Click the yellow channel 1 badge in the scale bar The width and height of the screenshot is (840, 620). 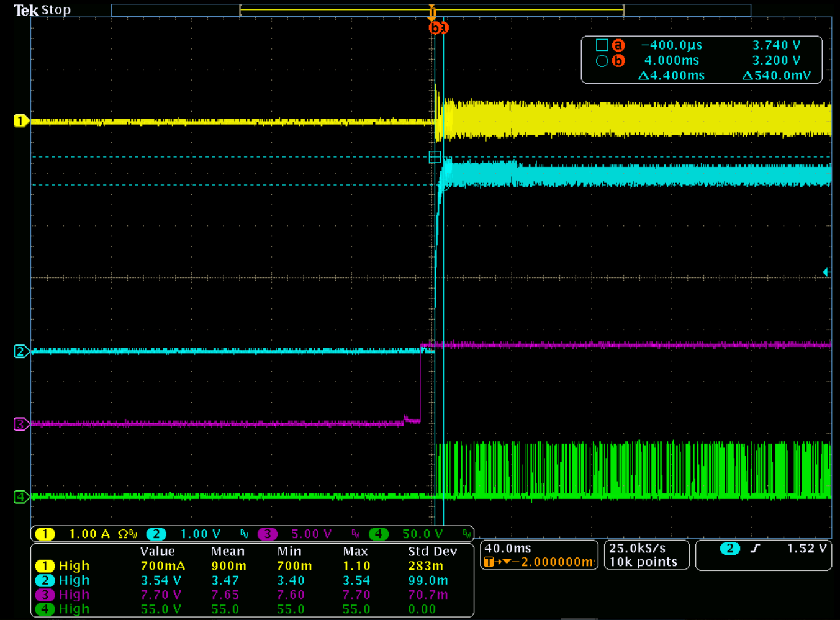(45, 534)
